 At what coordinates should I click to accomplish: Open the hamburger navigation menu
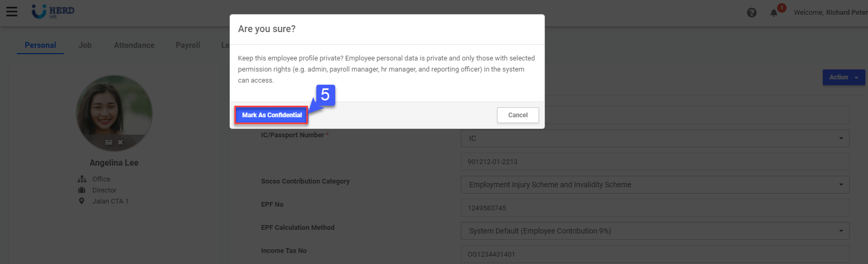(x=12, y=12)
